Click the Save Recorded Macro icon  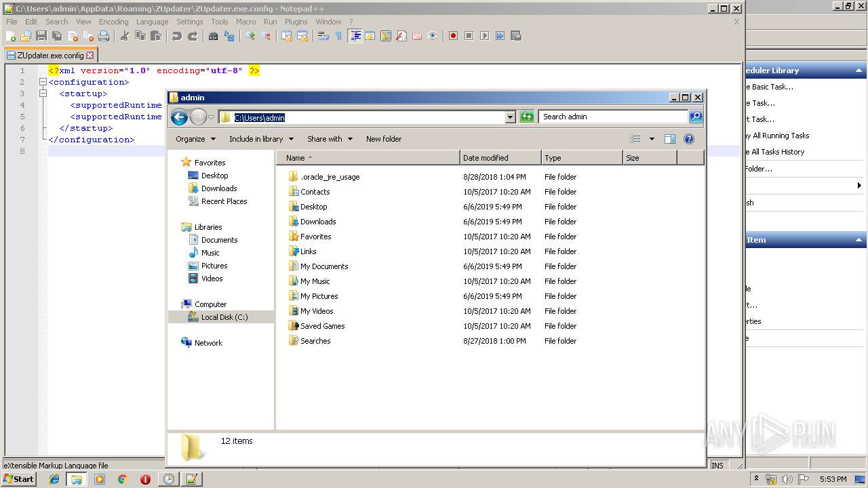coord(515,36)
